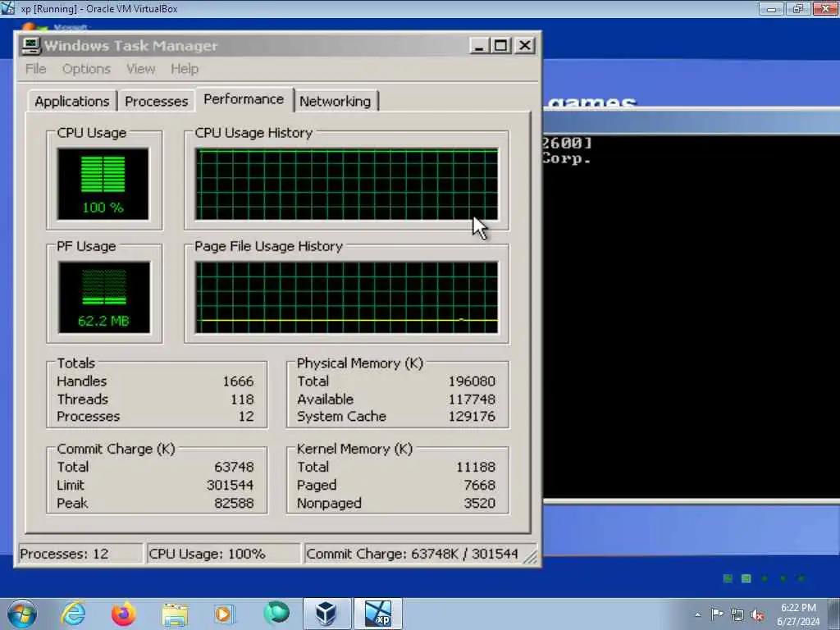Open the File Explorer folder taskbar icon

point(175,614)
